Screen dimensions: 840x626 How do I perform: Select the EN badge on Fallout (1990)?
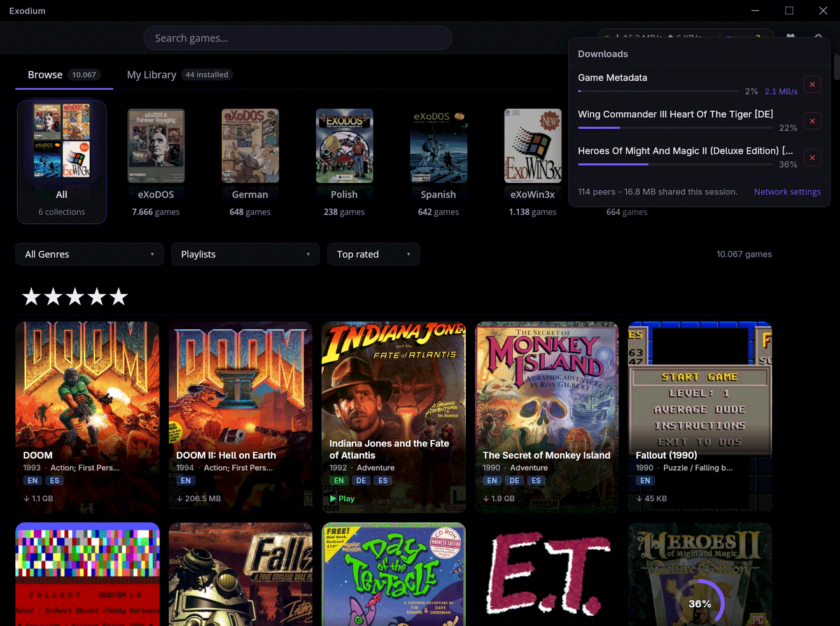point(645,481)
